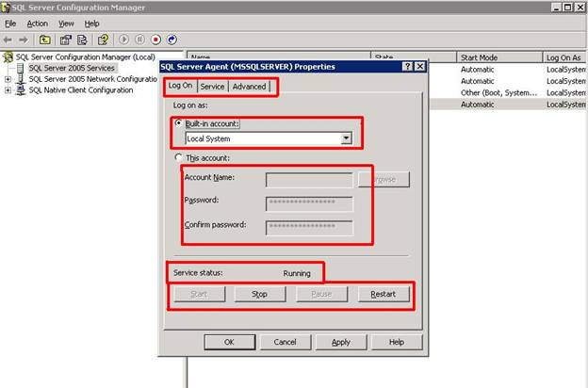Select the Built-in account radio button
This screenshot has width=588, height=388.
coord(179,123)
